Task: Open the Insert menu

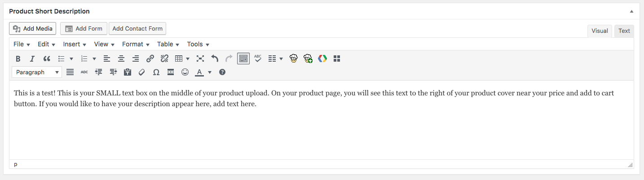Action: tap(75, 44)
